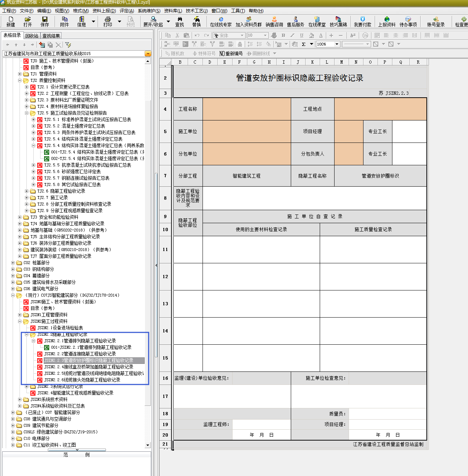Create a new file with 新建 button
Screen dimensions: 468x476
coord(11,21)
